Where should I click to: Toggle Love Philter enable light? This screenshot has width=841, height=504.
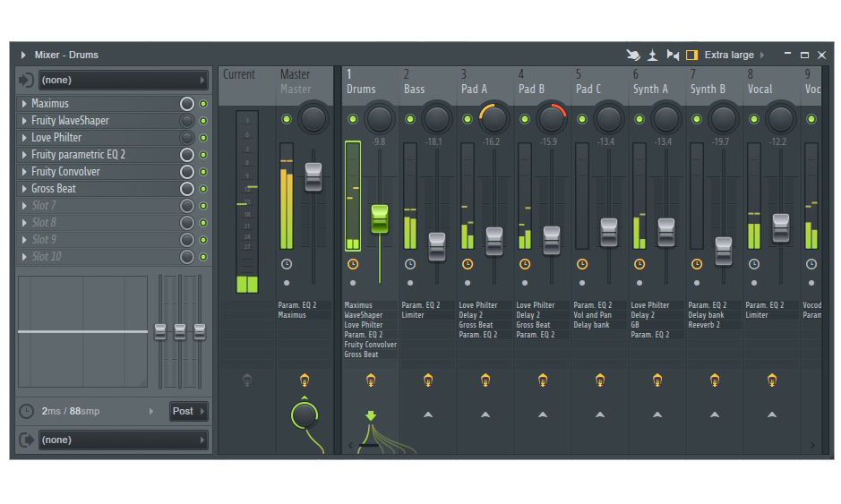coord(203,138)
